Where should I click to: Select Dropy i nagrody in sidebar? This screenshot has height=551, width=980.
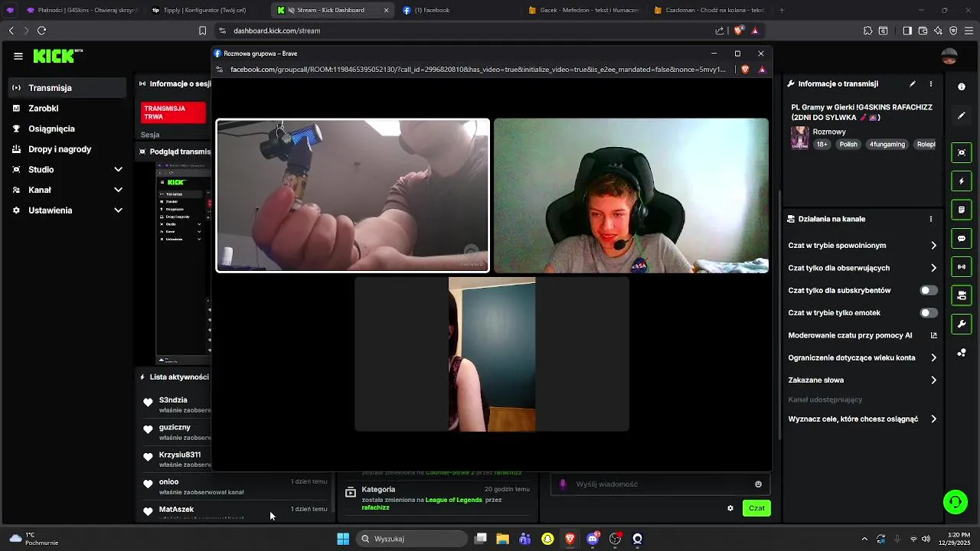67,149
